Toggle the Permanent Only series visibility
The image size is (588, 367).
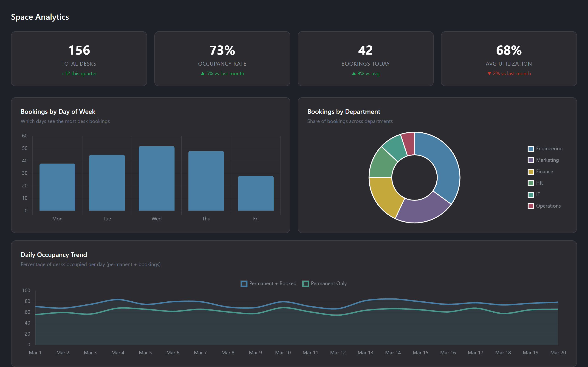[324, 283]
